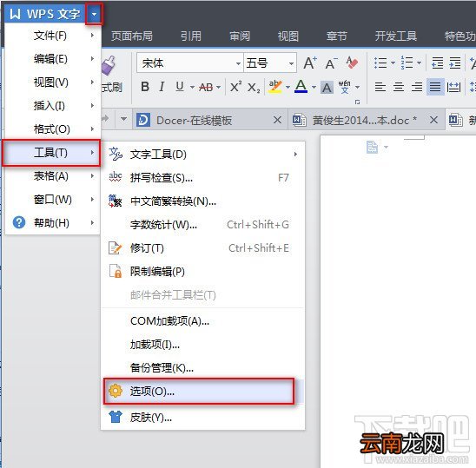This screenshot has width=476, height=468.
Task: Click the Bold formatting icon
Action: pyautogui.click(x=145, y=87)
